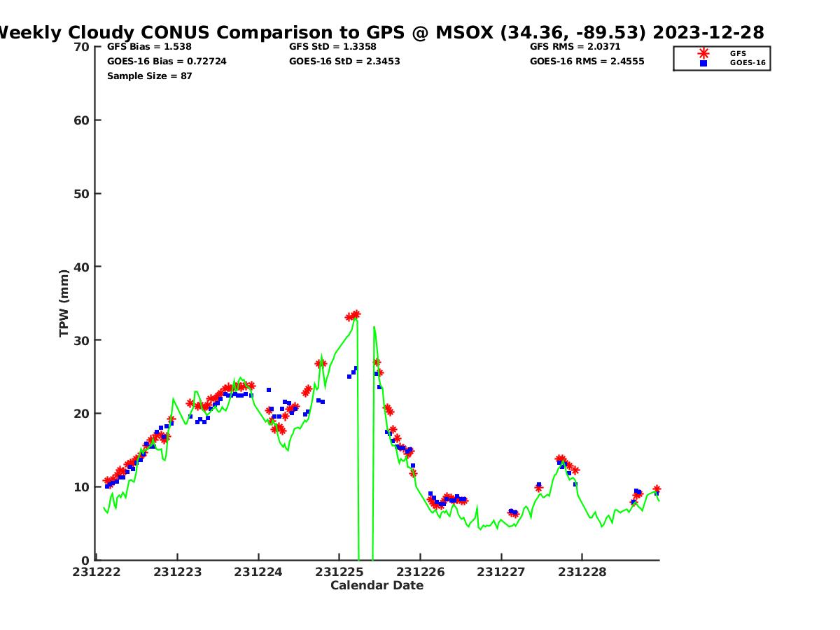Click the 40 y-axis tick label
The width and height of the screenshot is (840, 630).
coord(82,267)
